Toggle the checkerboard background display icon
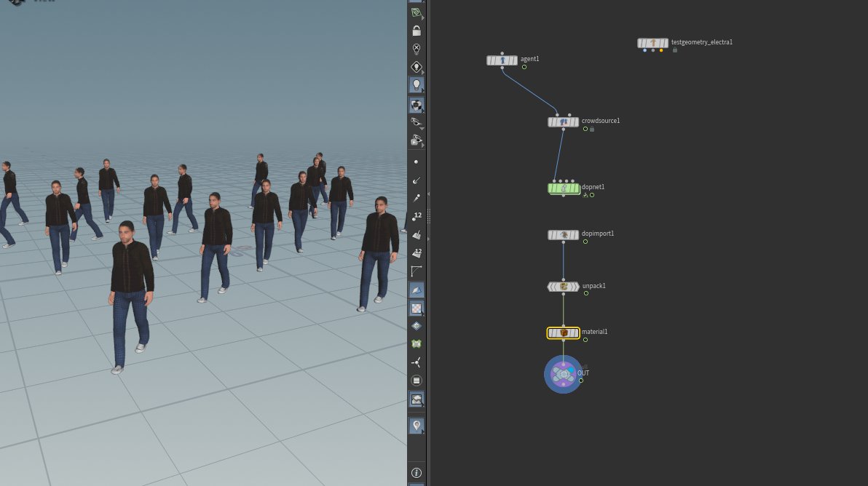Image resolution: width=868 pixels, height=486 pixels. pos(417,308)
